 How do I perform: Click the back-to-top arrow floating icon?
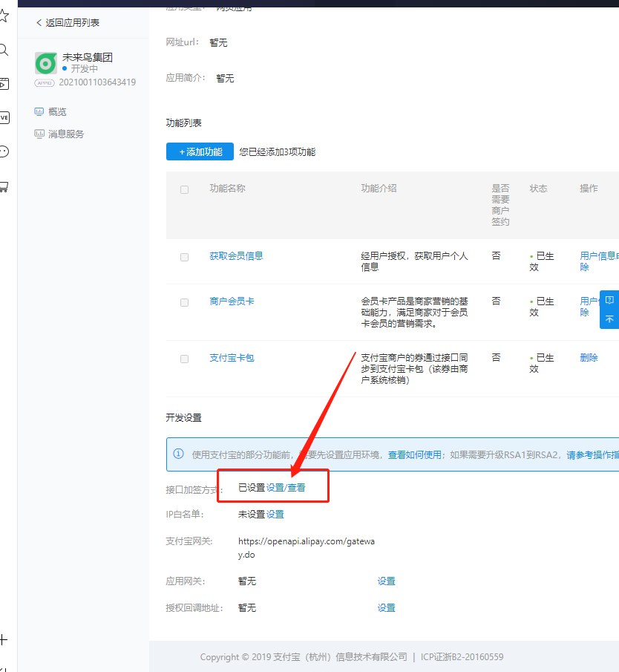click(609, 319)
